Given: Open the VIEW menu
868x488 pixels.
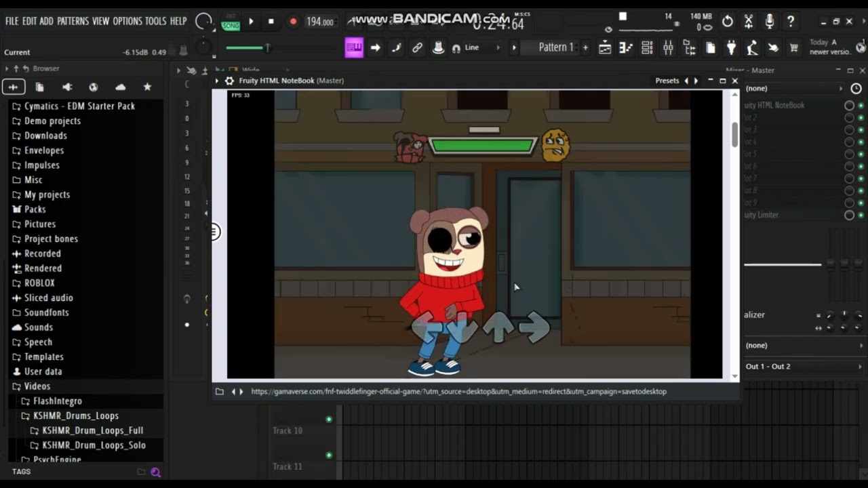Looking at the screenshot, I should click(x=100, y=21).
